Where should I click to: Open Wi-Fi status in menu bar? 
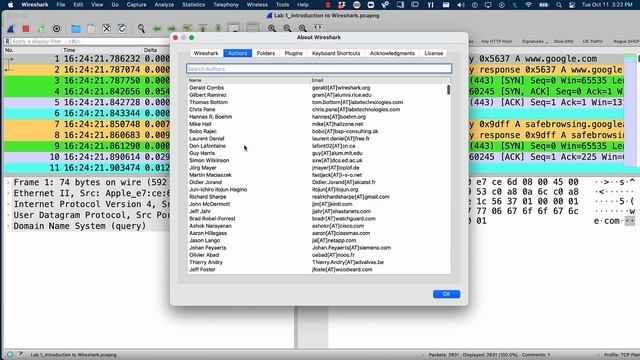528,5
